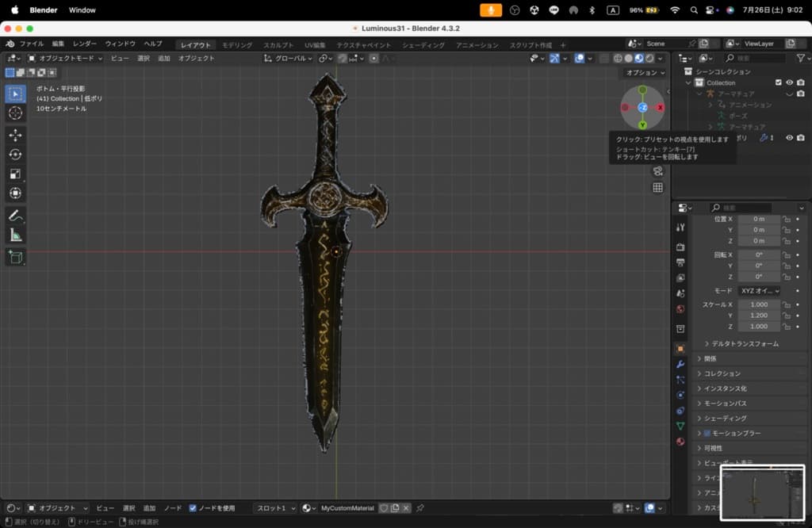The height and width of the screenshot is (528, 812).
Task: Select the Measure tool
Action: (x=15, y=235)
